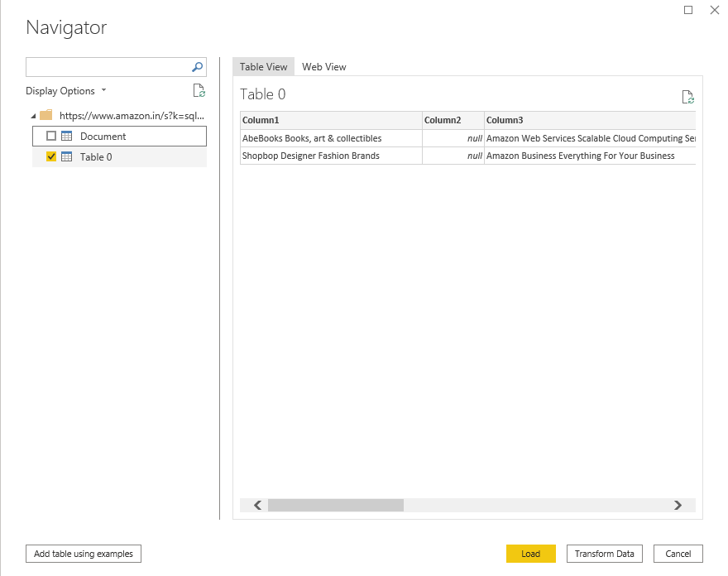728x576 pixels.
Task: Click the search magnifier icon
Action: point(198,67)
